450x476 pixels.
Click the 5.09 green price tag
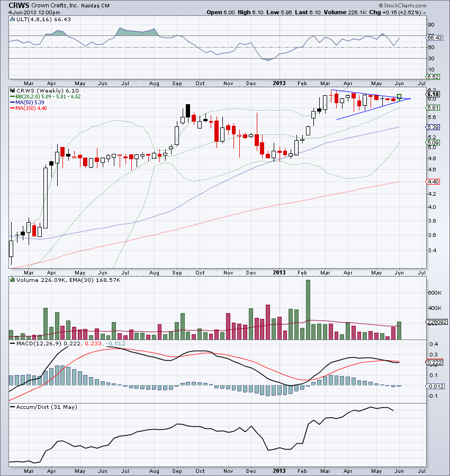click(x=433, y=142)
